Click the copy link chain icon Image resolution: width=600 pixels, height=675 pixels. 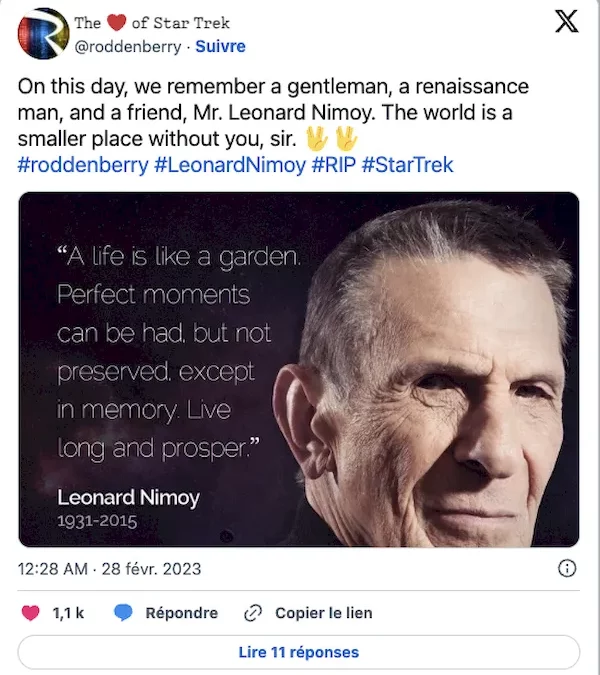[x=254, y=613]
